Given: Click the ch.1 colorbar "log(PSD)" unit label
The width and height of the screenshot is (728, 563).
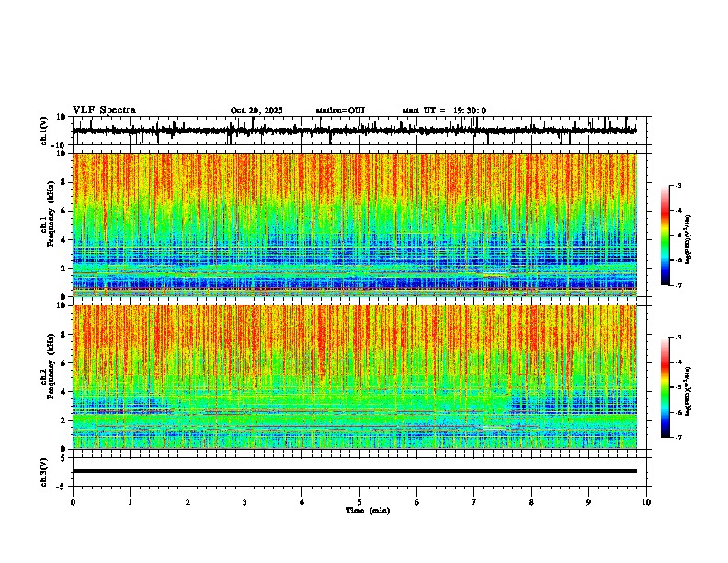Looking at the screenshot, I should click(x=688, y=240).
